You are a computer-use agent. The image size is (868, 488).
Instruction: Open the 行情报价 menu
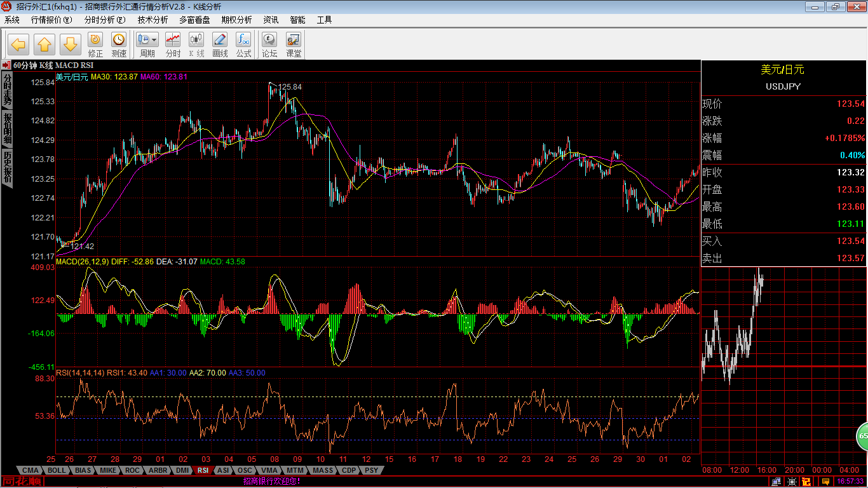[51, 20]
